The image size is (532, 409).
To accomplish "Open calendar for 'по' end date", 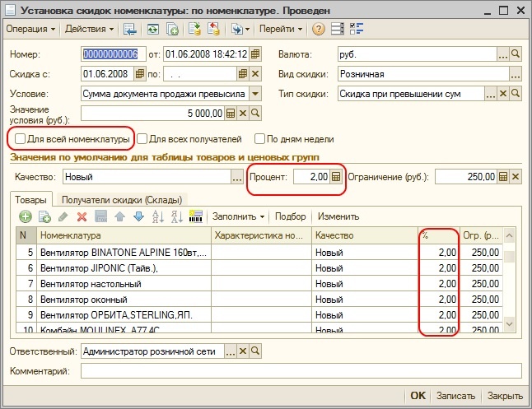I will click(243, 73).
